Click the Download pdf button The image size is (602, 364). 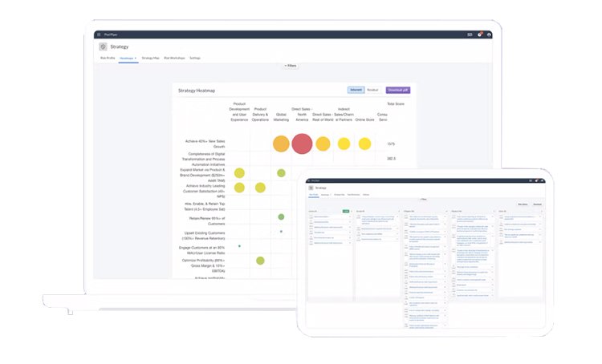397,90
